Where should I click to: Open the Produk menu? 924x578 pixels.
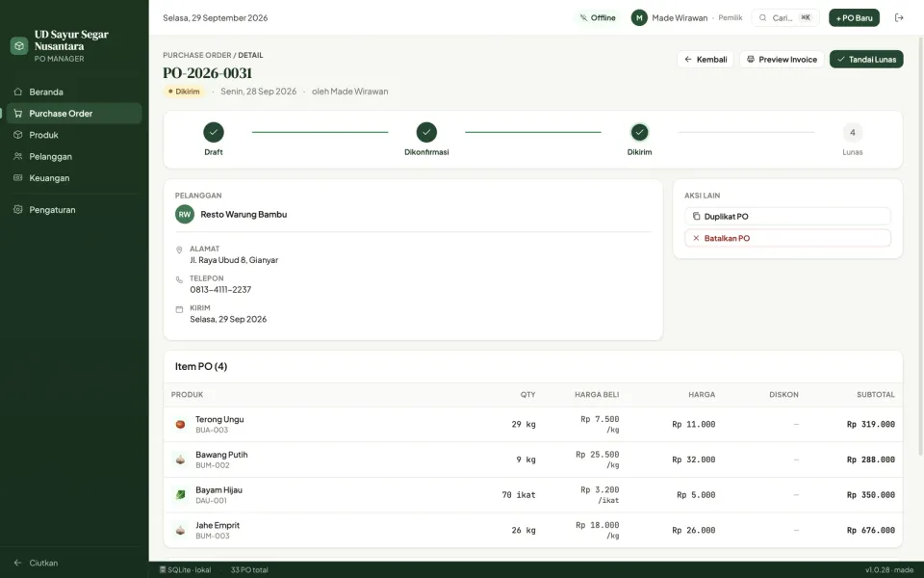point(74,135)
